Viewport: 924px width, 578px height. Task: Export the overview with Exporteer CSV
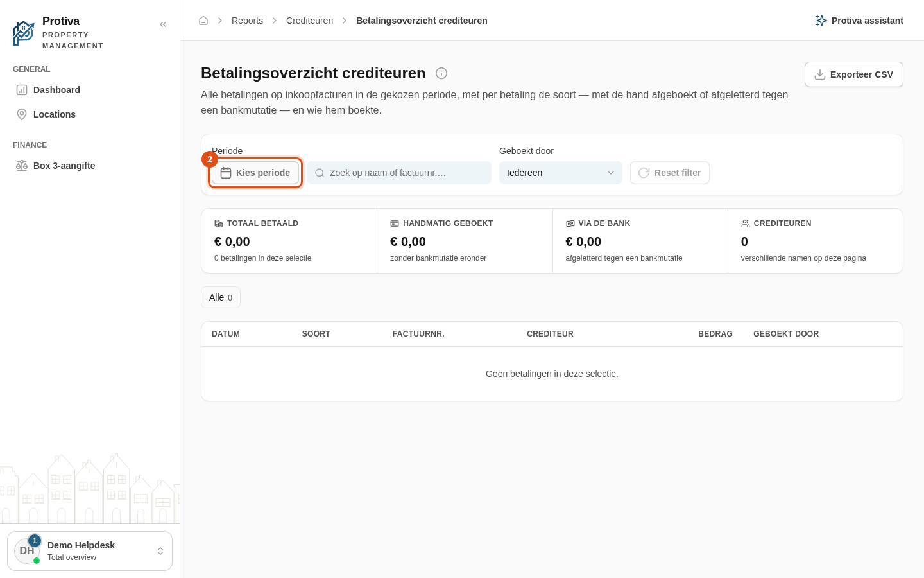[854, 74]
